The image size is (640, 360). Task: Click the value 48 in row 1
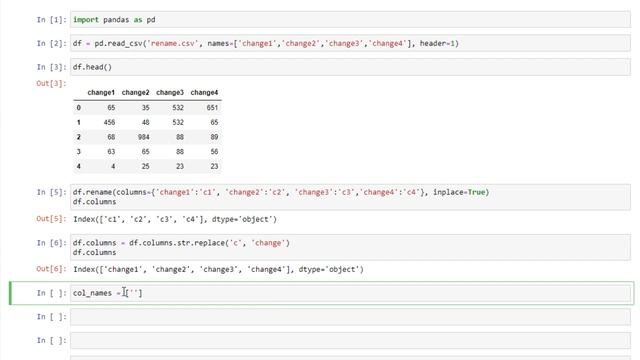(x=145, y=122)
